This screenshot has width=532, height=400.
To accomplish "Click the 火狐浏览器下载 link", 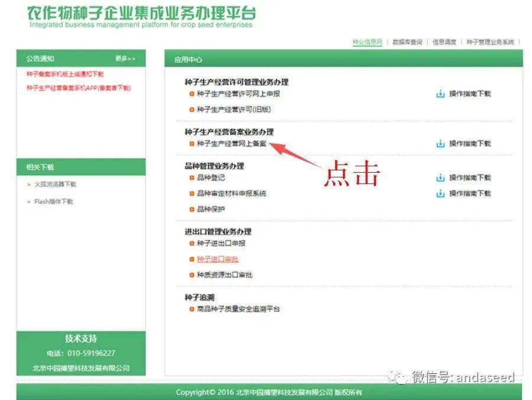I will coord(55,185).
